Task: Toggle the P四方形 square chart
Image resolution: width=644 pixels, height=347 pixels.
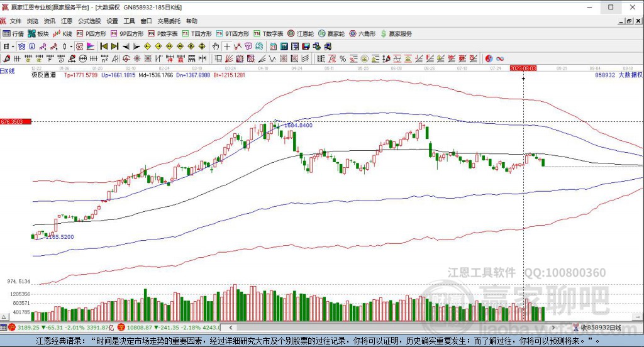Action: [92, 33]
